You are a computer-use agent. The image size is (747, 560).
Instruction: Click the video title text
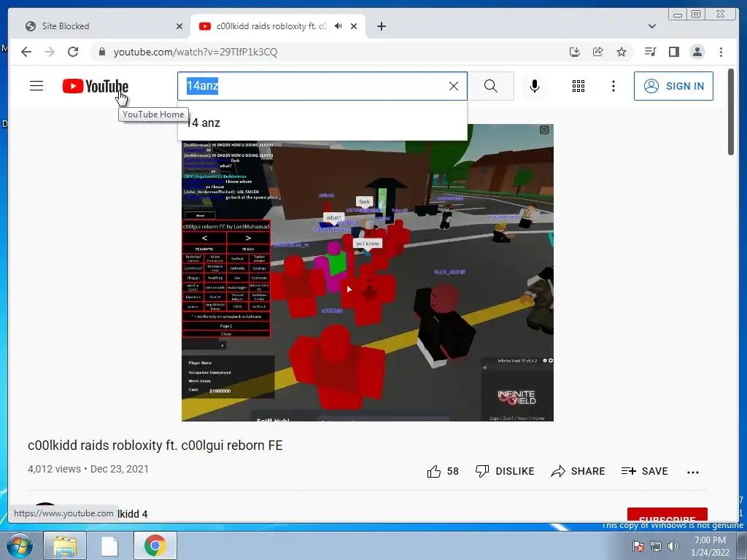click(155, 446)
